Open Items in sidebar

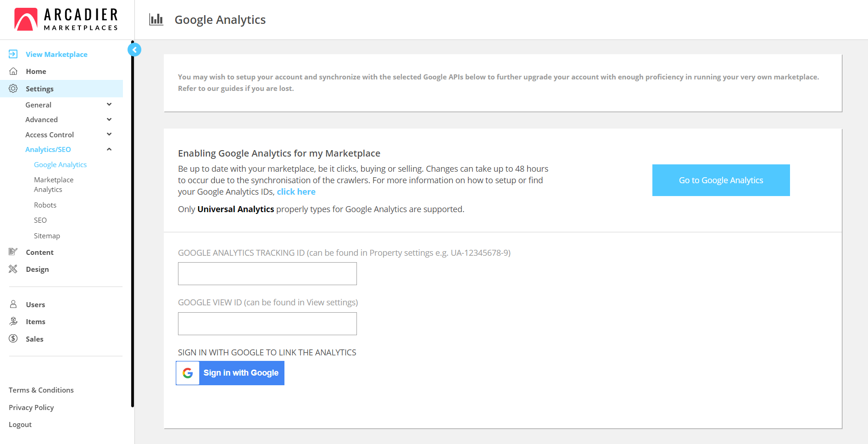(x=35, y=321)
